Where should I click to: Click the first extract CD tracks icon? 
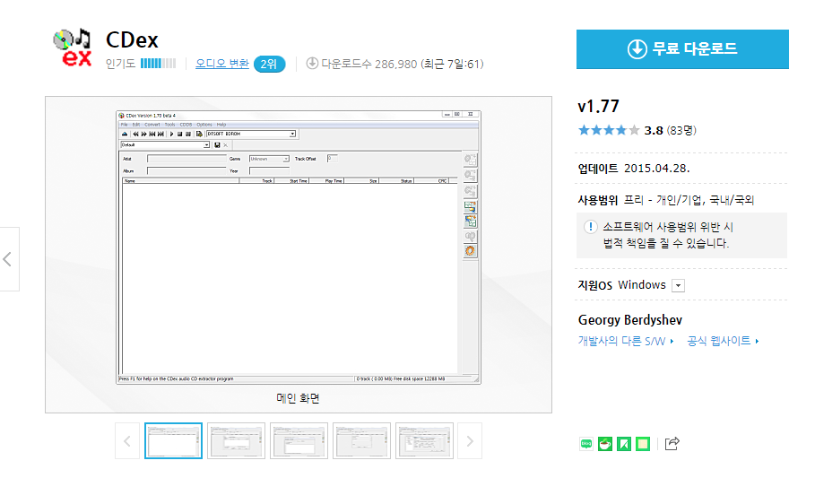(471, 160)
